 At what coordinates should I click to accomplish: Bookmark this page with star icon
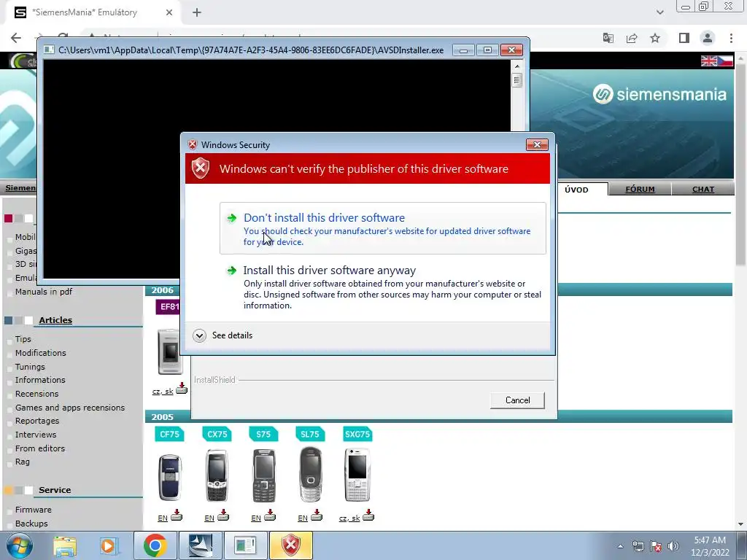pyautogui.click(x=655, y=38)
